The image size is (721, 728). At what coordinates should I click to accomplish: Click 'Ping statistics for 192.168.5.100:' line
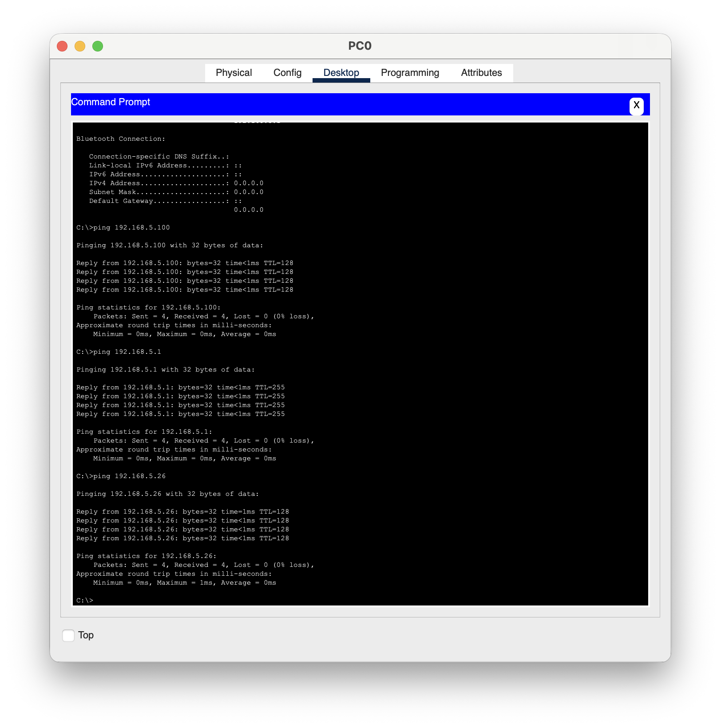(148, 307)
